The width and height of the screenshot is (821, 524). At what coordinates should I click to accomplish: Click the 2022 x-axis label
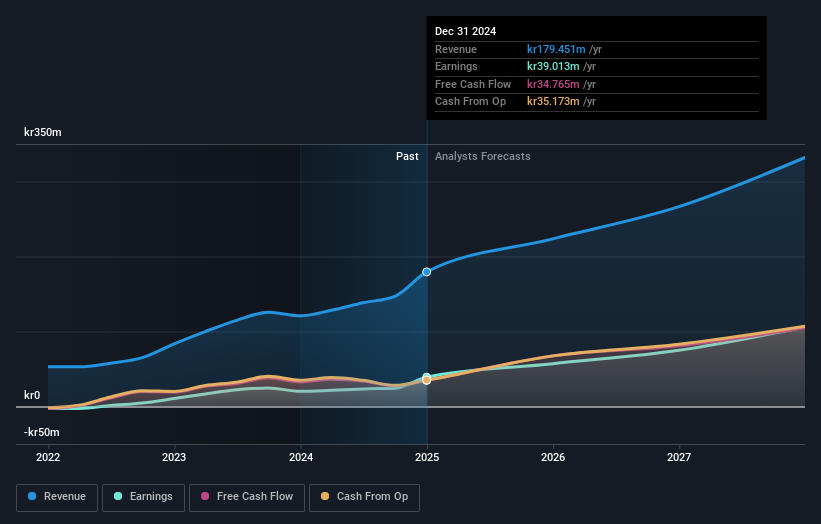pos(48,457)
